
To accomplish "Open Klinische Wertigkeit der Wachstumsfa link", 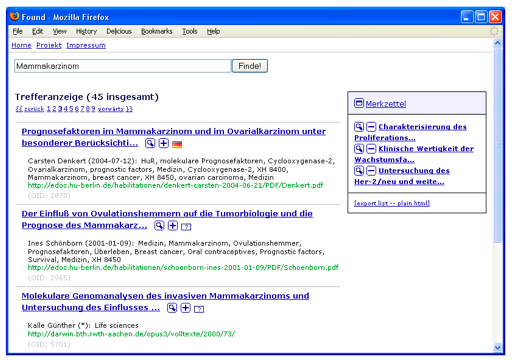I will pos(414,154).
